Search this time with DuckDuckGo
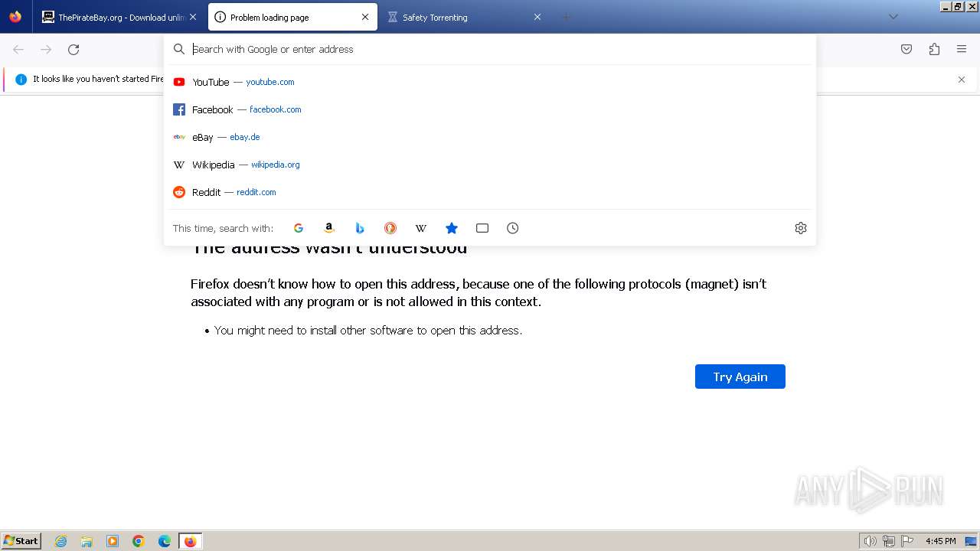 tap(390, 228)
